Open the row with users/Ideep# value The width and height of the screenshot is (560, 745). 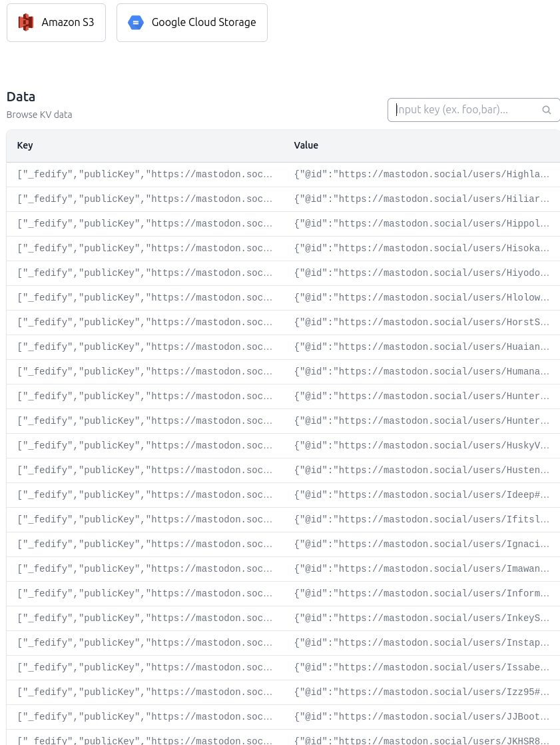coord(283,495)
